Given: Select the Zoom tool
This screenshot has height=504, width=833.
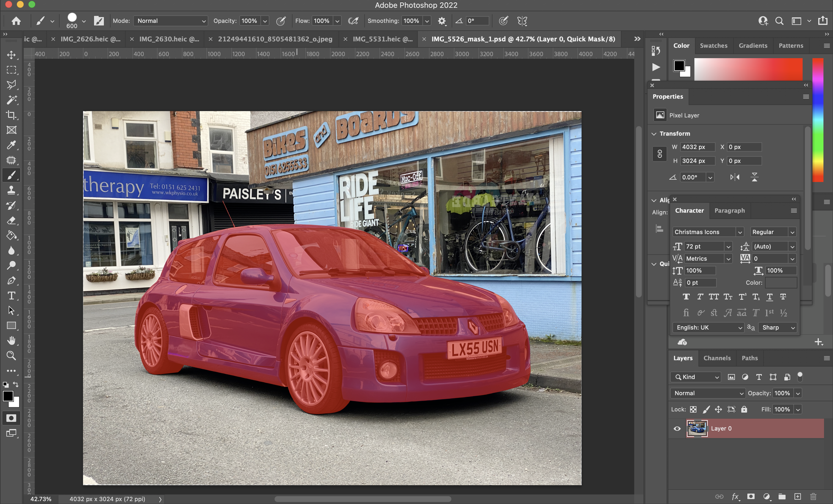Looking at the screenshot, I should [12, 355].
